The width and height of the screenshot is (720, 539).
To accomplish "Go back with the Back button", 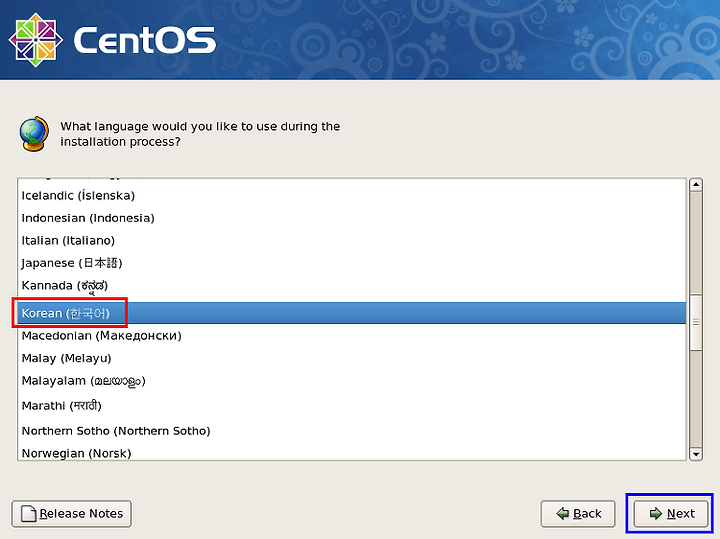I will pos(578,513).
